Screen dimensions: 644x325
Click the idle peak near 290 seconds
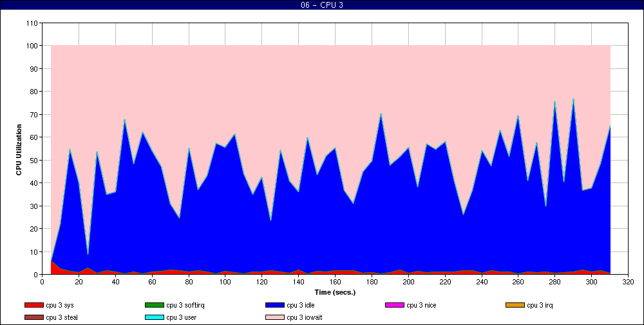tap(573, 99)
